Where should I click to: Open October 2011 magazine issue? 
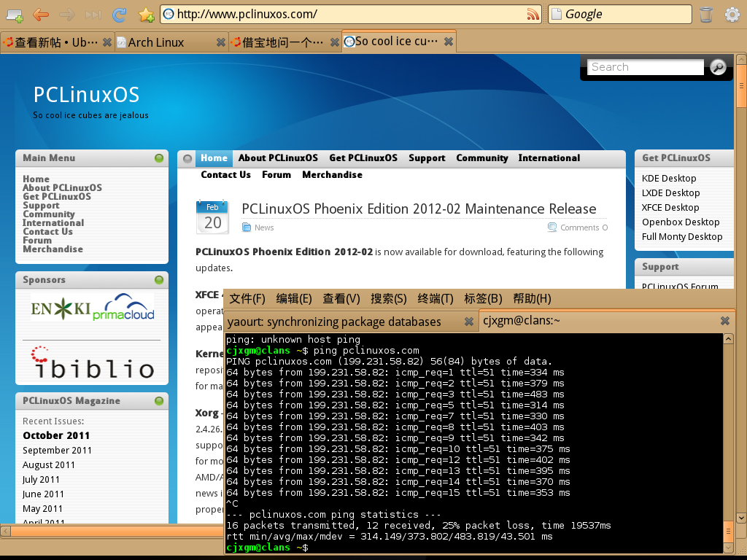(x=56, y=436)
